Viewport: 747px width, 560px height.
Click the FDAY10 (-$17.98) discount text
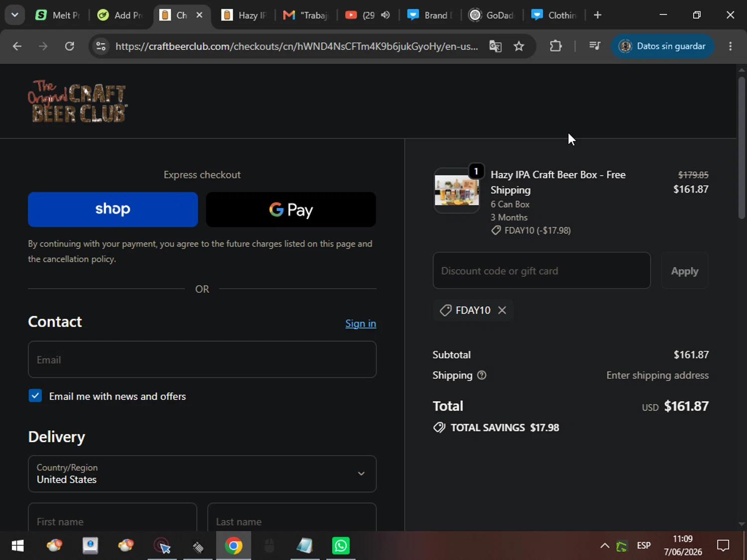click(x=537, y=230)
